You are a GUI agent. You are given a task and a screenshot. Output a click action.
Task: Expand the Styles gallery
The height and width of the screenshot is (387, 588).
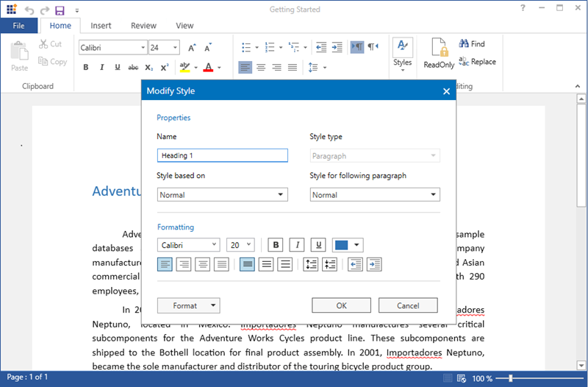(x=403, y=54)
